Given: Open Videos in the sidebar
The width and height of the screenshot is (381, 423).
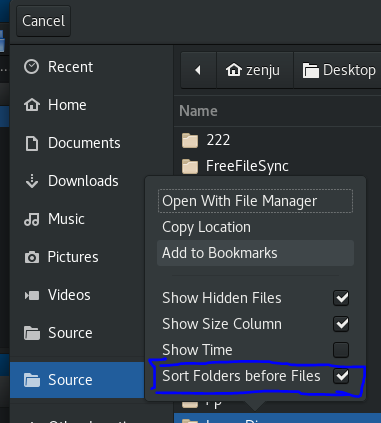Looking at the screenshot, I should [77, 295].
